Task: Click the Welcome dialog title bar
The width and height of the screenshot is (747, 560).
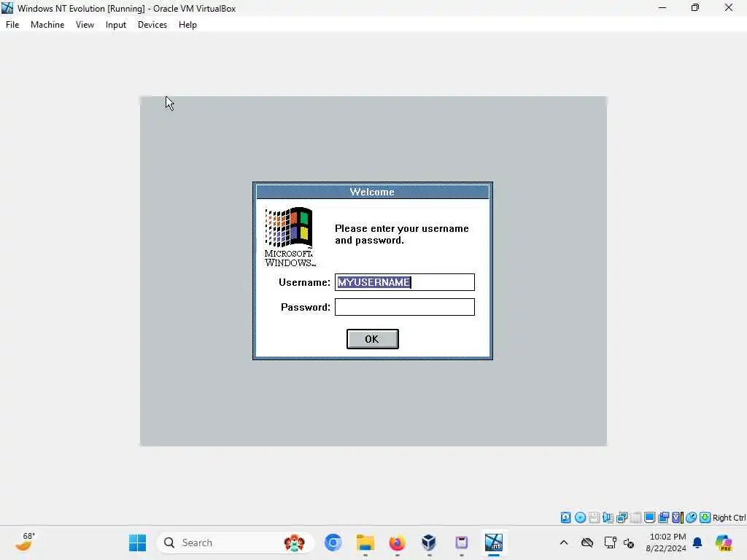Action: (x=373, y=192)
